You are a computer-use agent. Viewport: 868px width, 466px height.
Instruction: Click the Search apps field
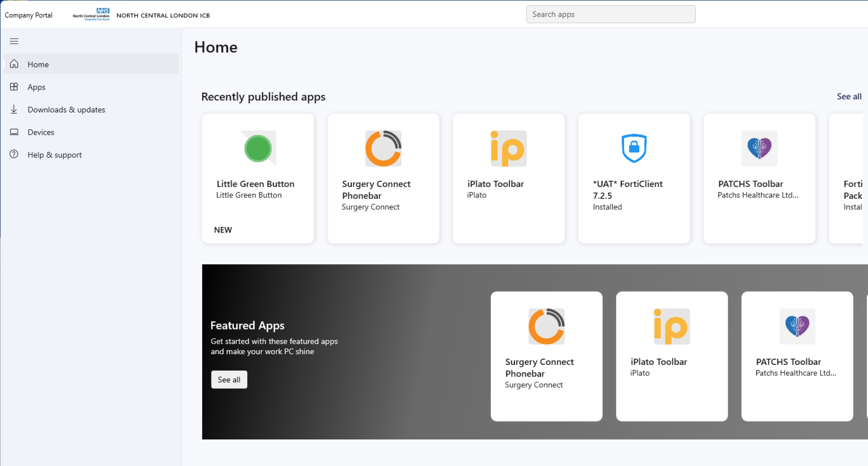[x=610, y=14]
